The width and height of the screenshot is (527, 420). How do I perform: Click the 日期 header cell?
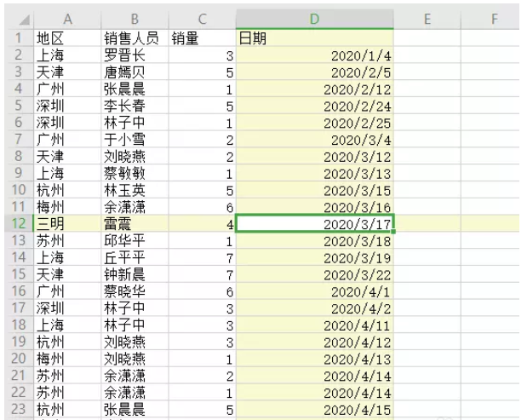[x=315, y=38]
